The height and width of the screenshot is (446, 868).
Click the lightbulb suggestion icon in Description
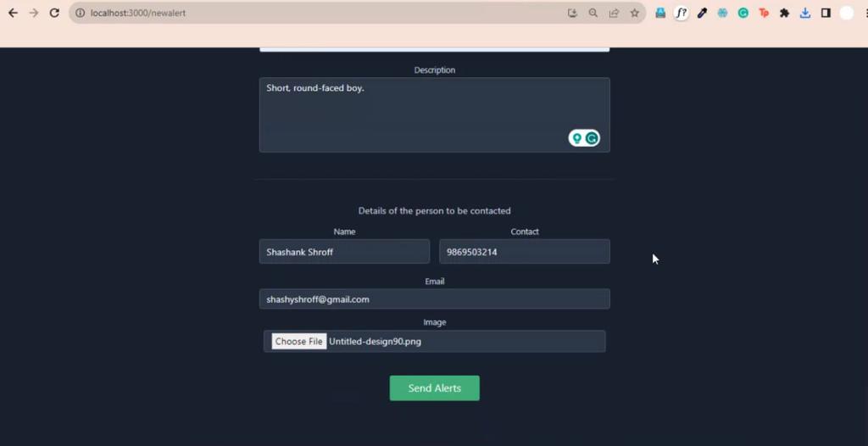(577, 138)
